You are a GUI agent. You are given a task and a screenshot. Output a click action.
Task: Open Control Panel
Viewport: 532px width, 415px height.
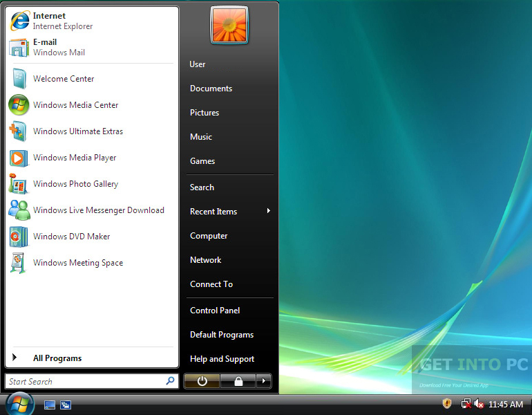[215, 311]
